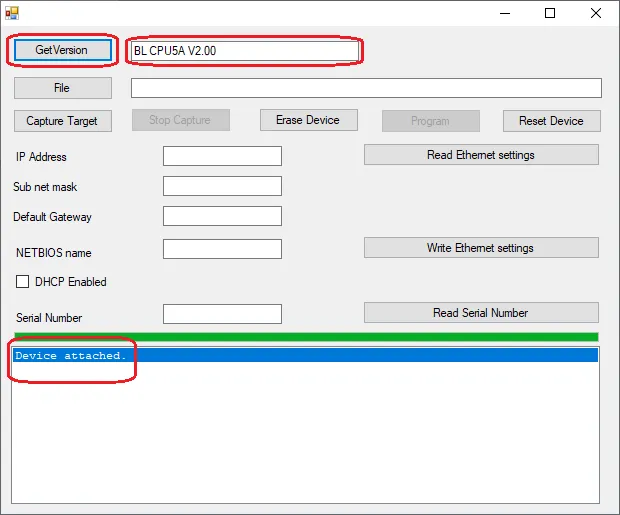Click the Default Gateway label
This screenshot has height=515, width=620.
click(x=52, y=217)
